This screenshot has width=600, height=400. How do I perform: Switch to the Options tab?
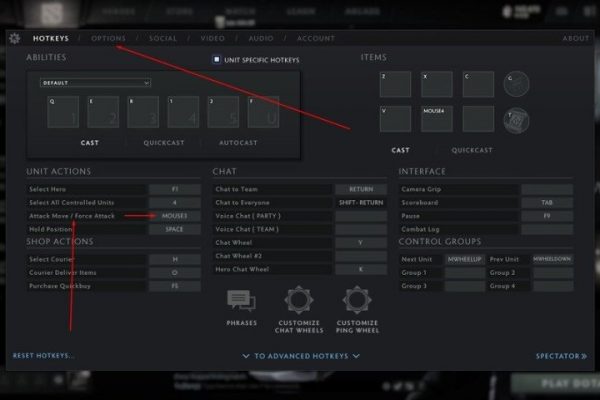point(109,39)
